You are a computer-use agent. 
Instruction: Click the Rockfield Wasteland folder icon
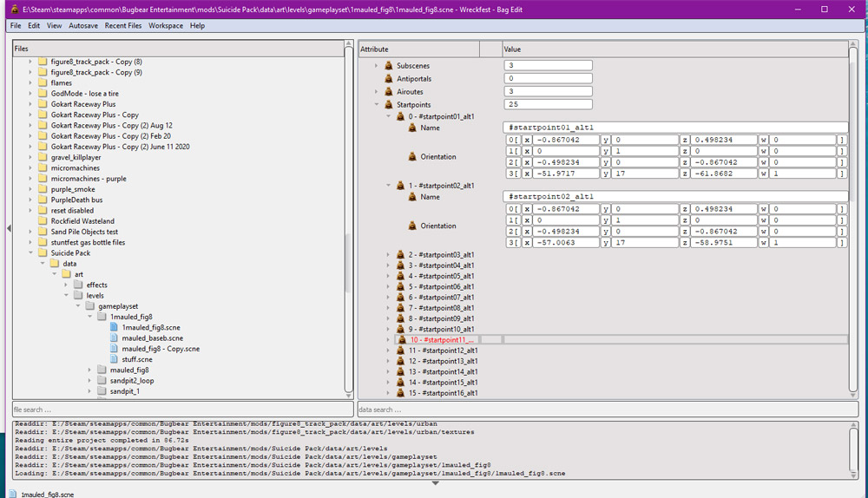pyautogui.click(x=43, y=220)
